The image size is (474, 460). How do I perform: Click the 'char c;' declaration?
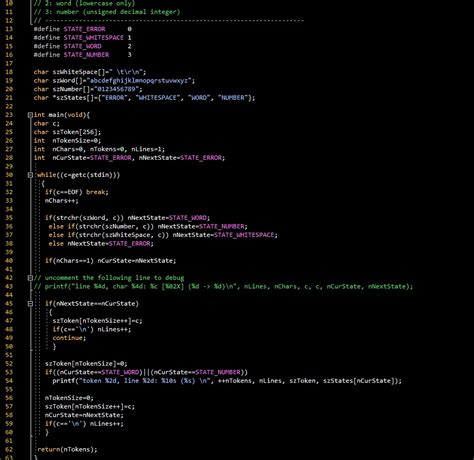[47, 124]
